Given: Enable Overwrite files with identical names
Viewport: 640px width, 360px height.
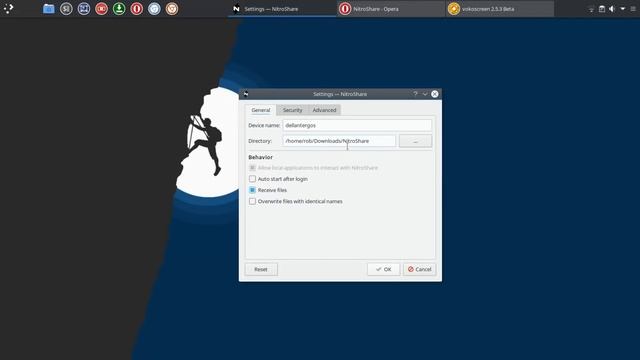Looking at the screenshot, I should click(252, 201).
